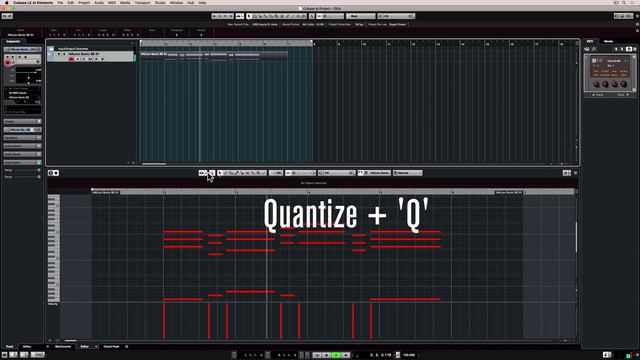Image resolution: width=640 pixels, height=360 pixels.
Task: Toggle the transport Cycle button
Action: [x=317, y=355]
